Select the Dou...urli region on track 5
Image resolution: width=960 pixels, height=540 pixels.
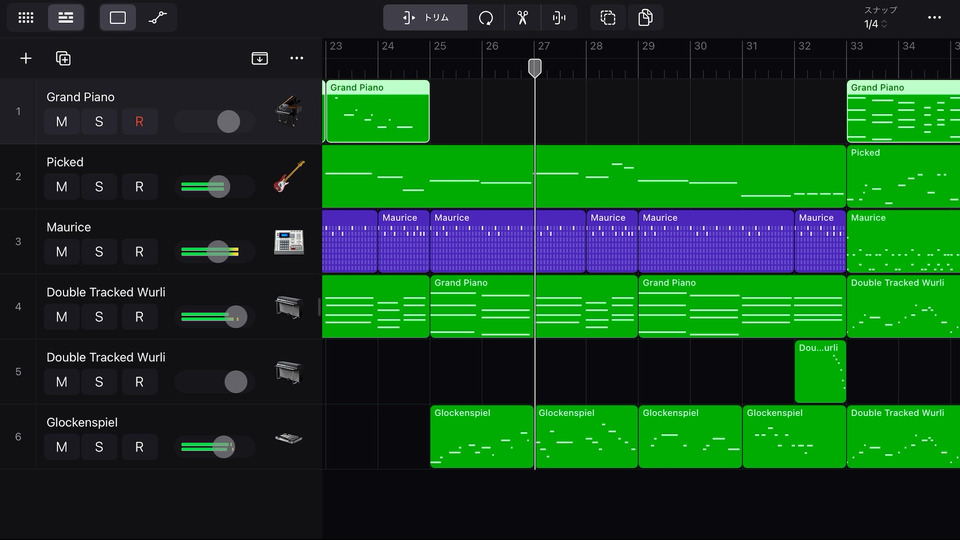coord(819,371)
